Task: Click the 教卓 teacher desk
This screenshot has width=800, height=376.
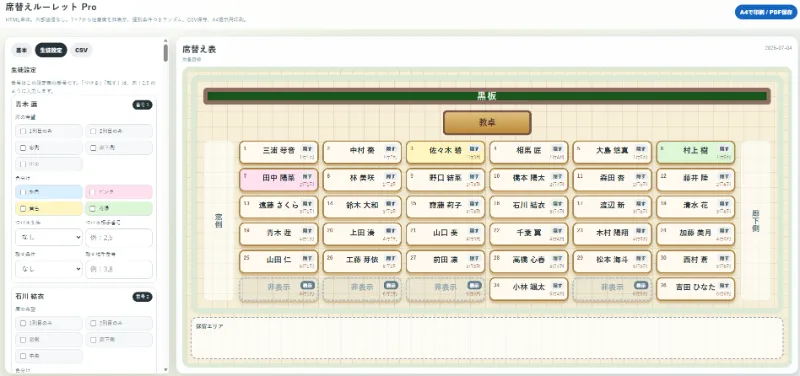Action: pos(487,123)
